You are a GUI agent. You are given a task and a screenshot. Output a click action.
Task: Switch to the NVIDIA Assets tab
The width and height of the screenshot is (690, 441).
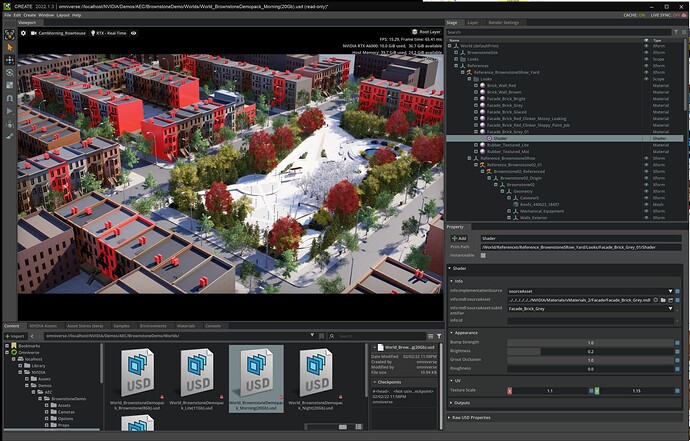[x=43, y=326]
